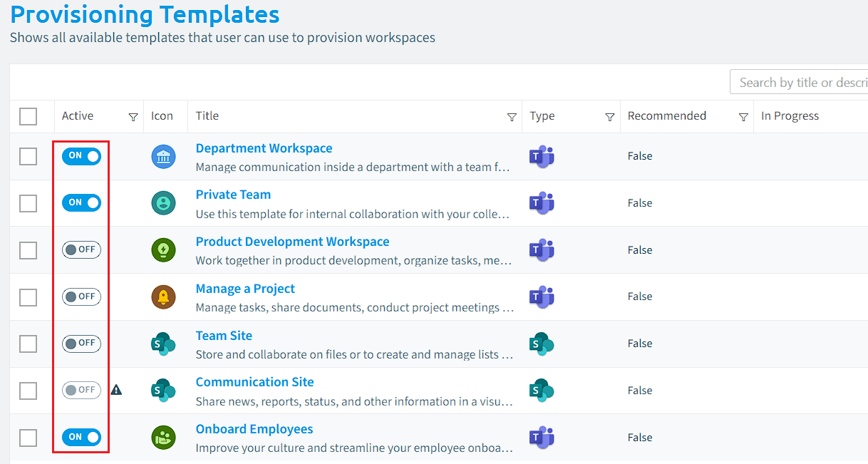Sort by the Type column header

tap(542, 116)
